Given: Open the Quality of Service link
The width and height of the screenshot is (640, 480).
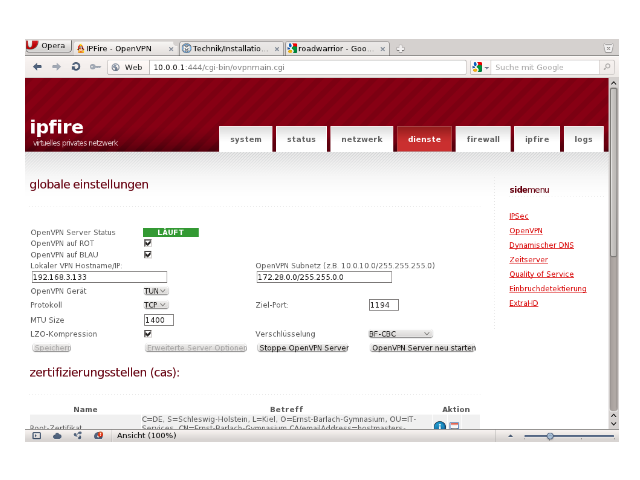Looking at the screenshot, I should pyautogui.click(x=541, y=274).
